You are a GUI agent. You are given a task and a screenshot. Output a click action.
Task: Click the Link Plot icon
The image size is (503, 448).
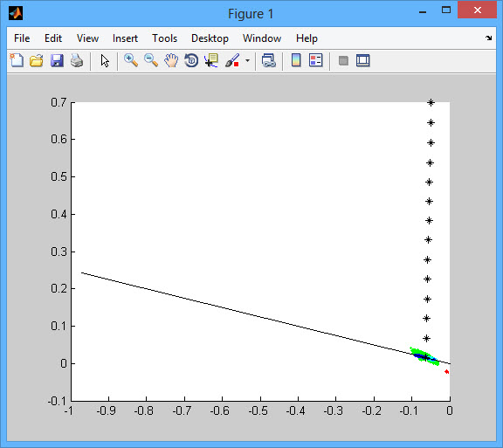click(269, 60)
